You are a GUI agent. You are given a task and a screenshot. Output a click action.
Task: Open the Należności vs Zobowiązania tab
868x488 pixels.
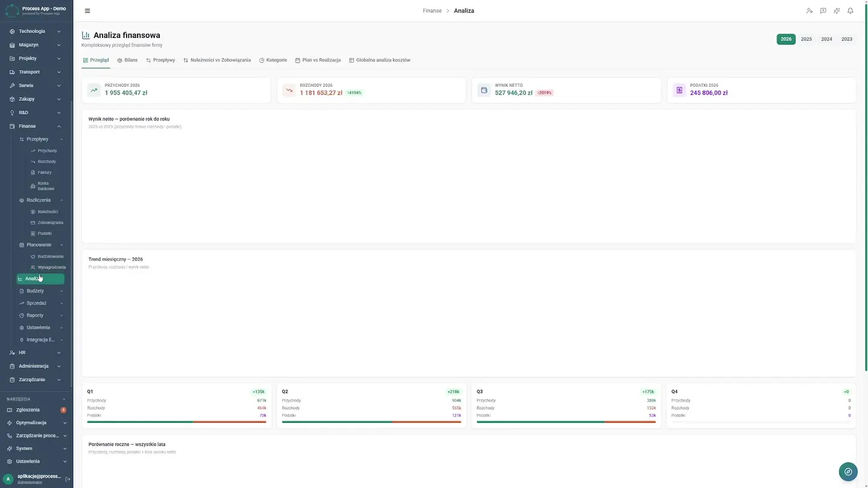tap(217, 60)
